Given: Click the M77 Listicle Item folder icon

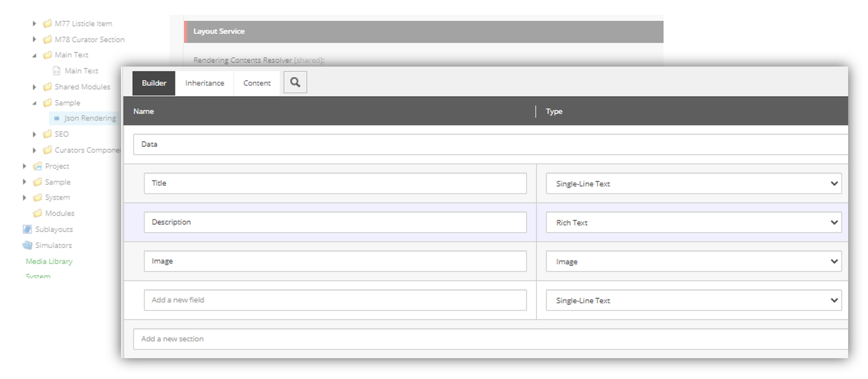Looking at the screenshot, I should coord(47,23).
